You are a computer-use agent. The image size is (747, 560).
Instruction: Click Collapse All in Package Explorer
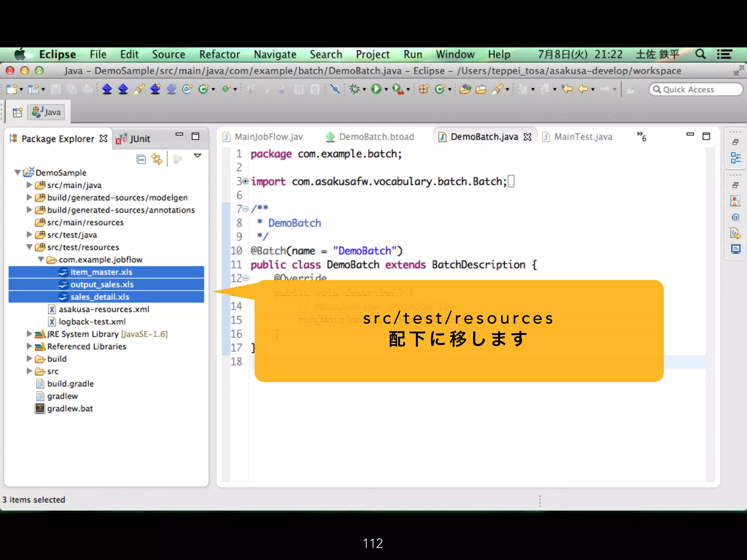[x=141, y=159]
